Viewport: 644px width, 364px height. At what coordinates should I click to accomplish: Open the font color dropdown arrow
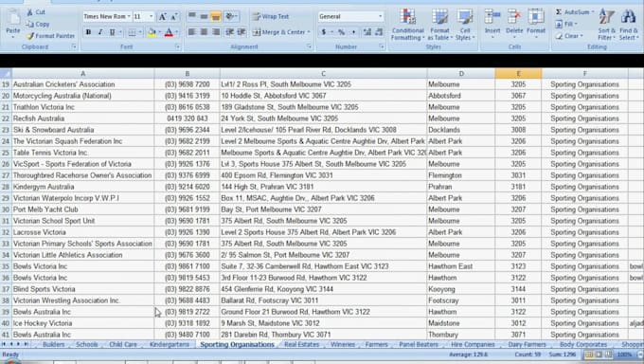(176, 32)
